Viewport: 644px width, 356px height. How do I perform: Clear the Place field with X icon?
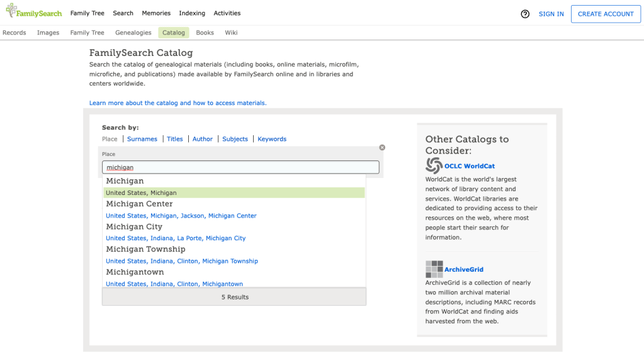(382, 147)
